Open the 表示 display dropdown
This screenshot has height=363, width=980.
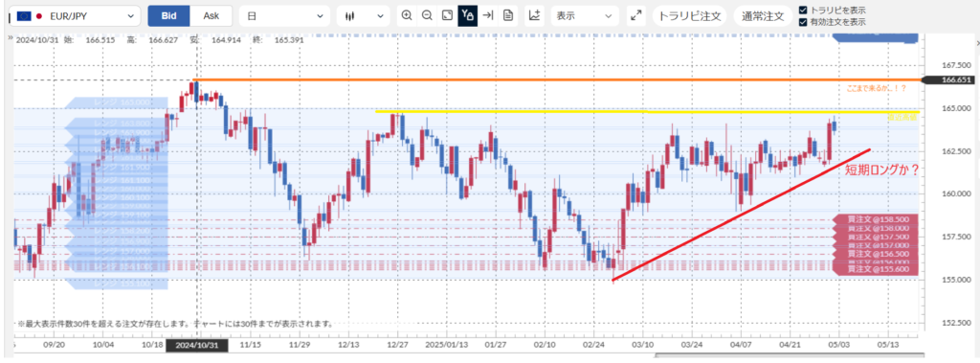coord(585,15)
